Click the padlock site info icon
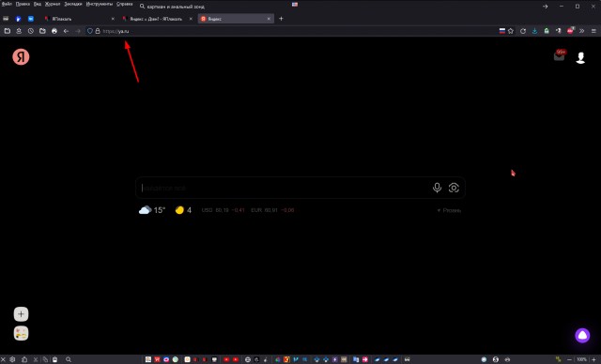The height and width of the screenshot is (364, 601). 98,31
